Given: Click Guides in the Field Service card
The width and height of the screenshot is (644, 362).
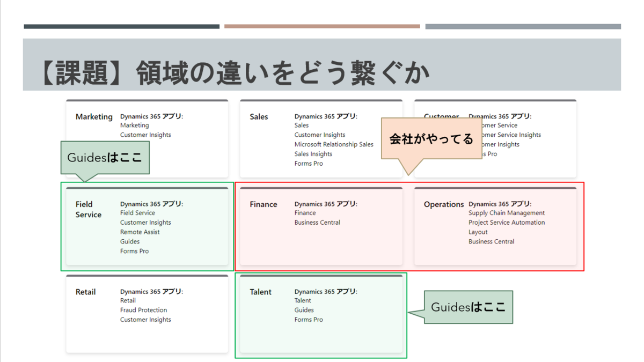Looking at the screenshot, I should (130, 242).
